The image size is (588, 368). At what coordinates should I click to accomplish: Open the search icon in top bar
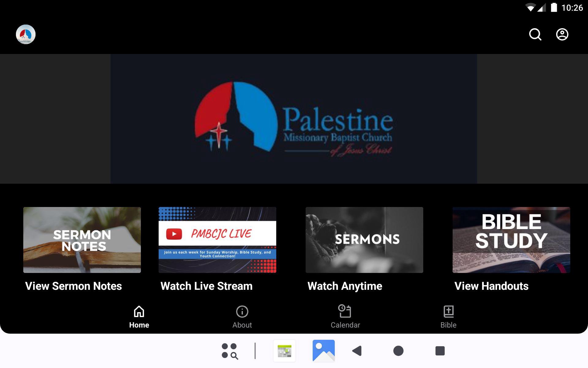[535, 34]
